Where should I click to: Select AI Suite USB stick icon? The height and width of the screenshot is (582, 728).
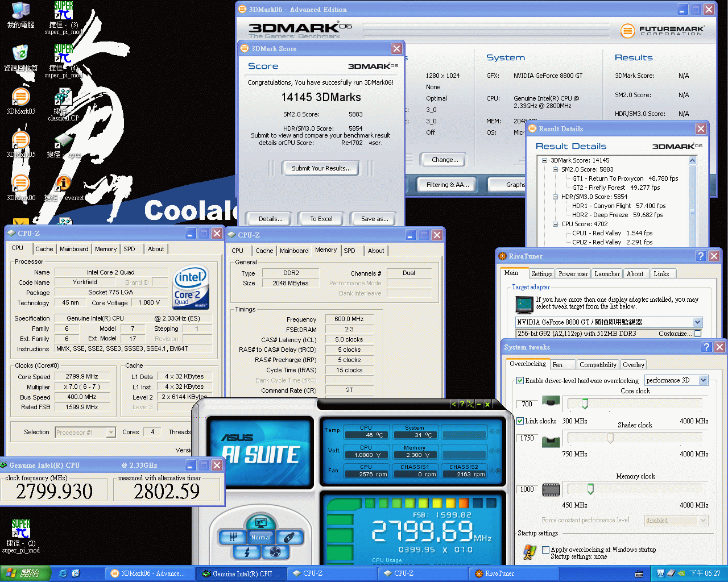point(289,537)
